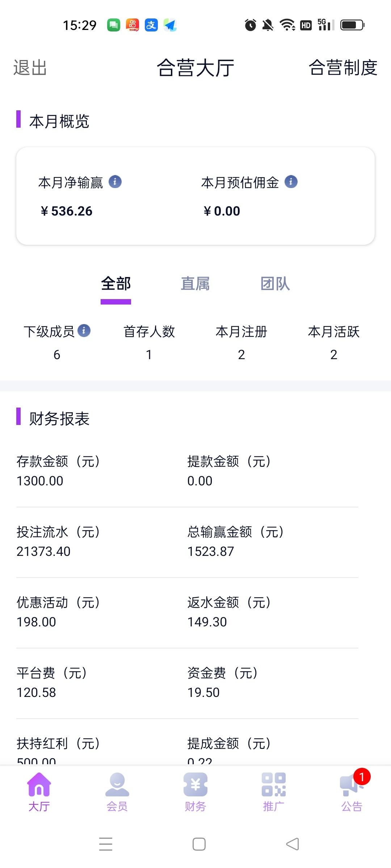Open Android recent apps menu
Image resolution: width=391 pixels, height=868 pixels.
[106, 844]
